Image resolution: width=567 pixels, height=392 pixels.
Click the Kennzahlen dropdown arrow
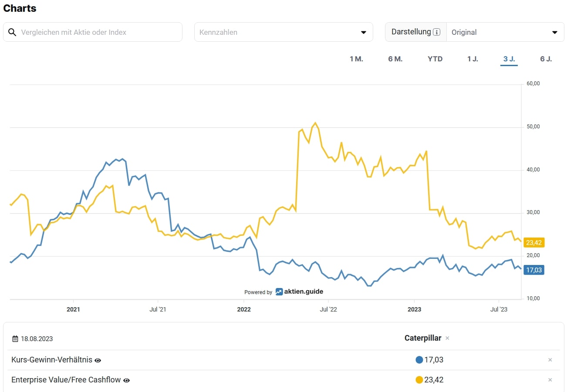(363, 32)
